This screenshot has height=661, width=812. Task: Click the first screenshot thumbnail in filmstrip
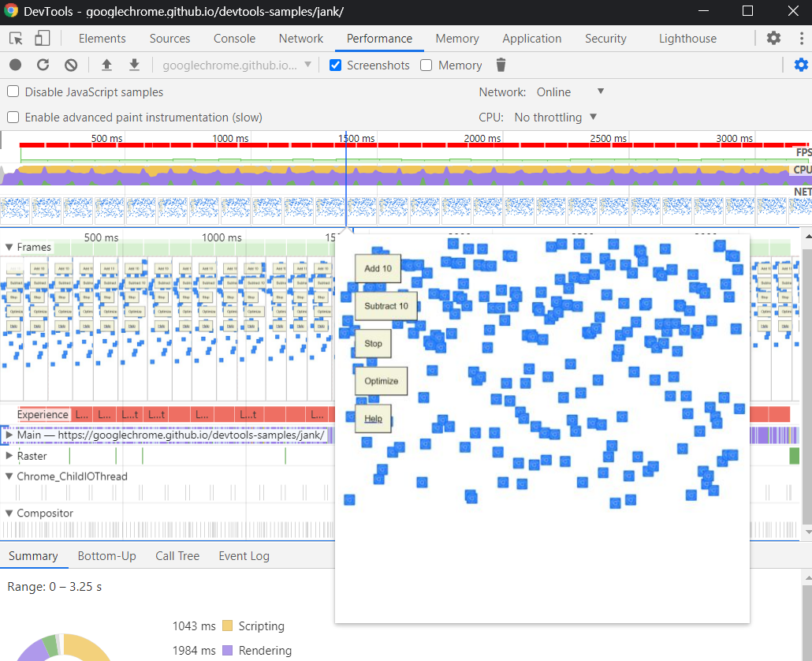click(x=15, y=210)
